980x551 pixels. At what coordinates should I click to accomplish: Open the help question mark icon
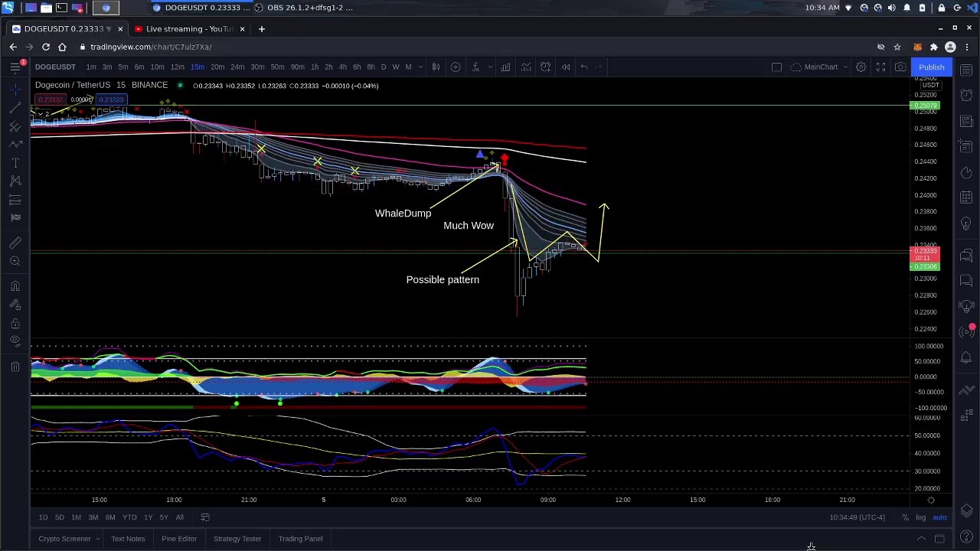click(x=966, y=536)
